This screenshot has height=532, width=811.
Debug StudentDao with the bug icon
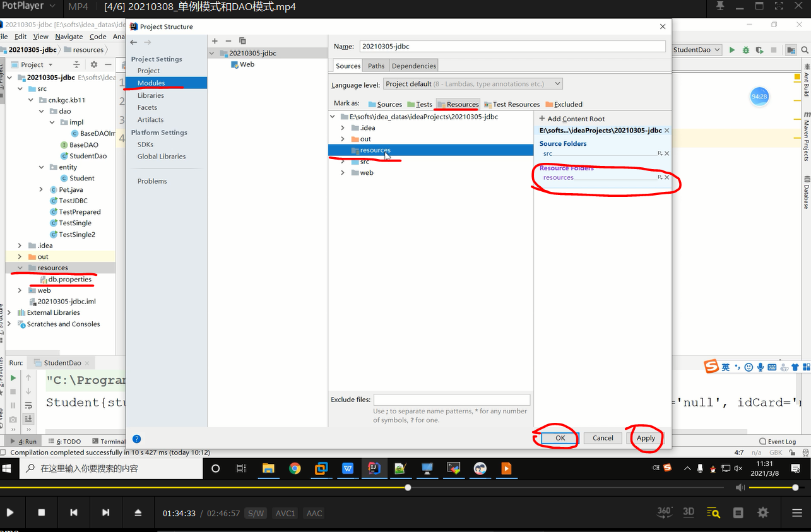(x=746, y=50)
